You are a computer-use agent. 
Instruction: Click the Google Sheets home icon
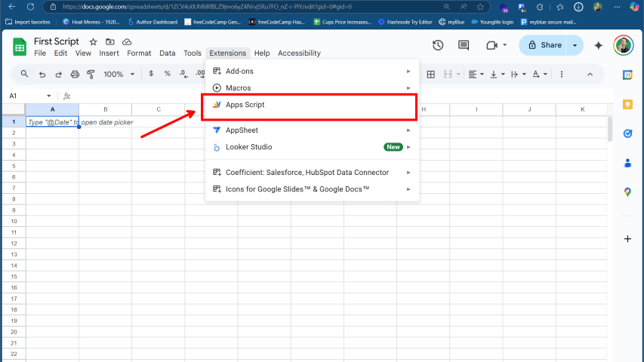(20, 47)
